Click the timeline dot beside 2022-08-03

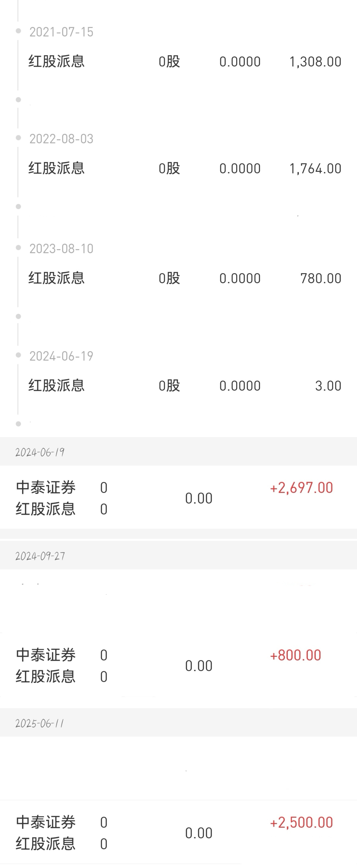point(19,138)
